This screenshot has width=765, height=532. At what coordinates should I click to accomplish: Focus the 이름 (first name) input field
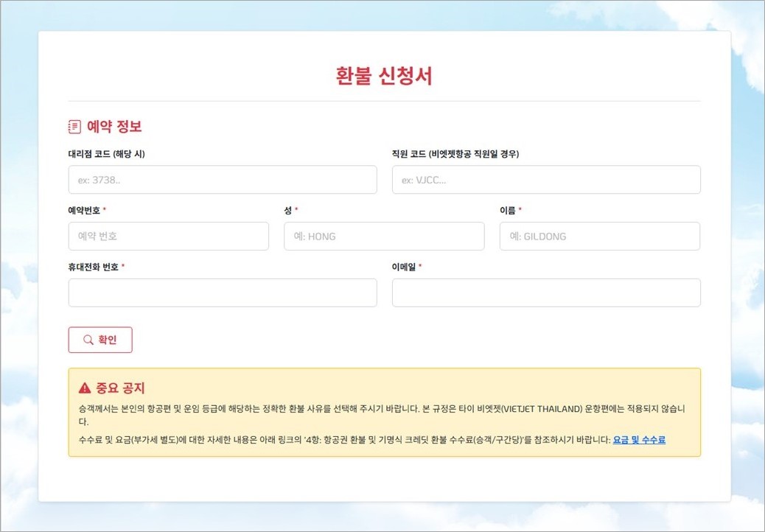tap(599, 237)
